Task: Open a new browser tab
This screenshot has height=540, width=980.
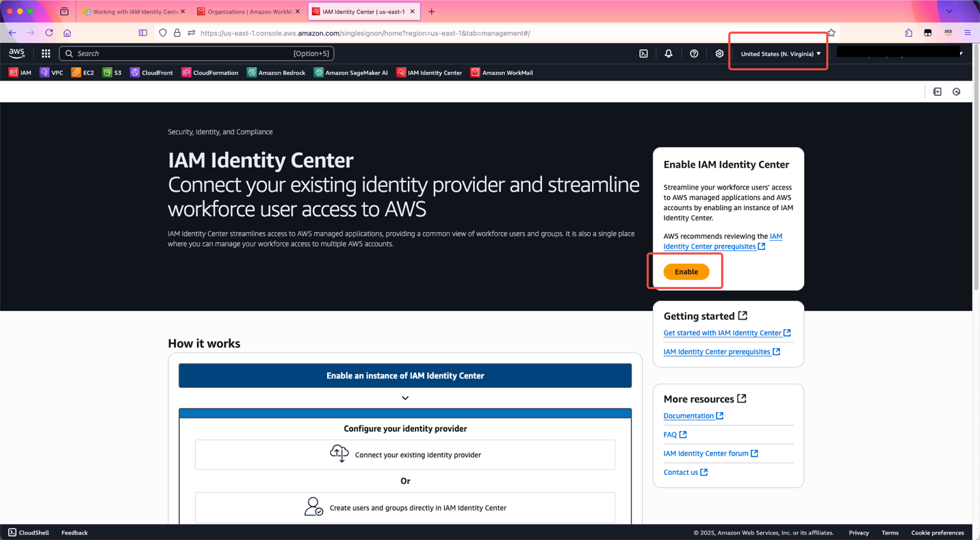Action: coord(431,12)
